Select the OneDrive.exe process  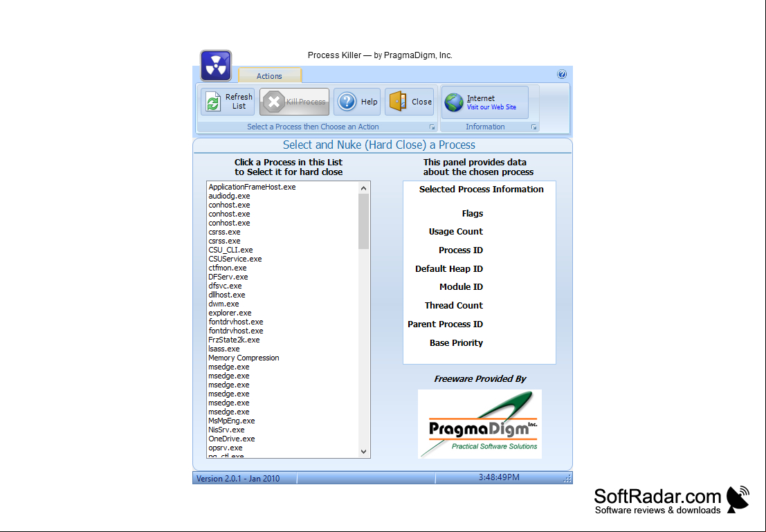(232, 439)
